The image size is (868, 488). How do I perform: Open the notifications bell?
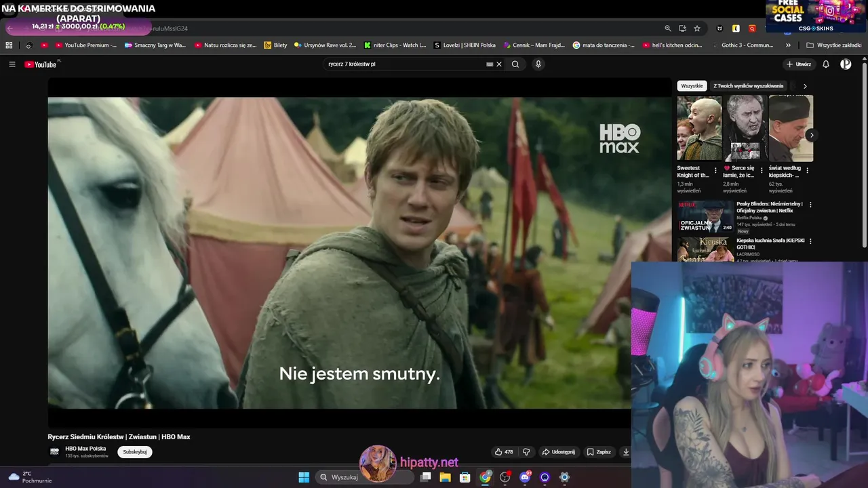point(826,64)
